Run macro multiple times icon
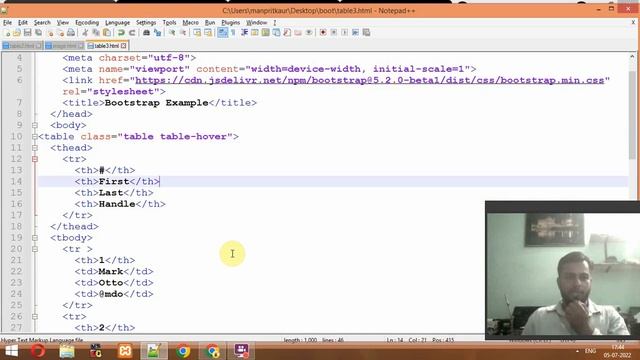 coord(356,33)
